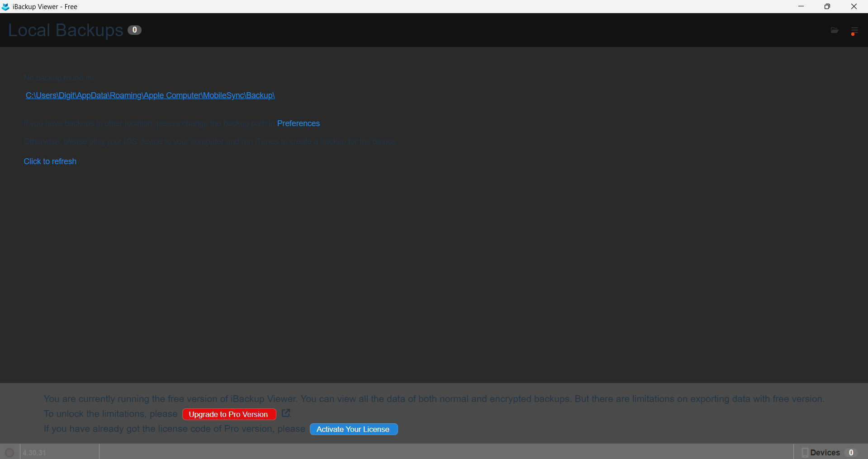Image resolution: width=868 pixels, height=459 pixels.
Task: Click the Devices count badge 0
Action: (x=851, y=452)
